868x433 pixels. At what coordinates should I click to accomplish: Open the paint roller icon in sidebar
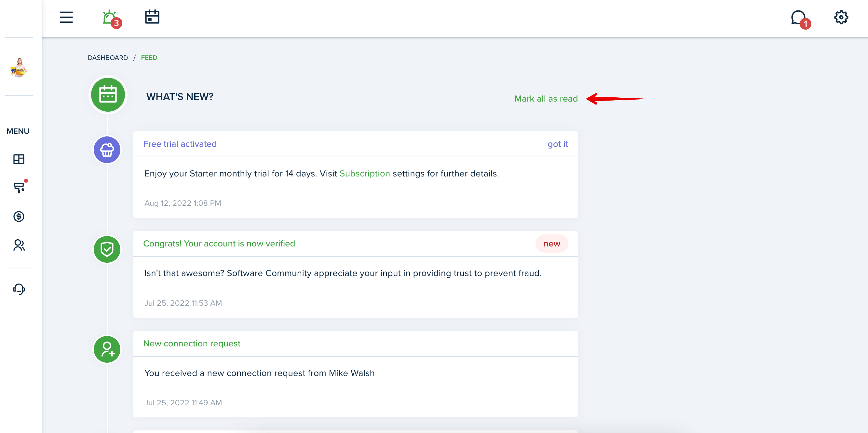(19, 187)
